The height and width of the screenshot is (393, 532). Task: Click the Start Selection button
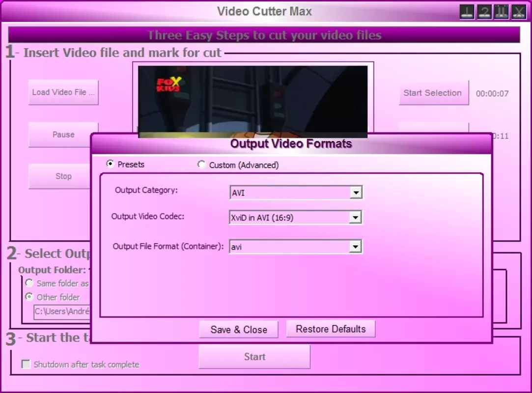[x=434, y=93]
